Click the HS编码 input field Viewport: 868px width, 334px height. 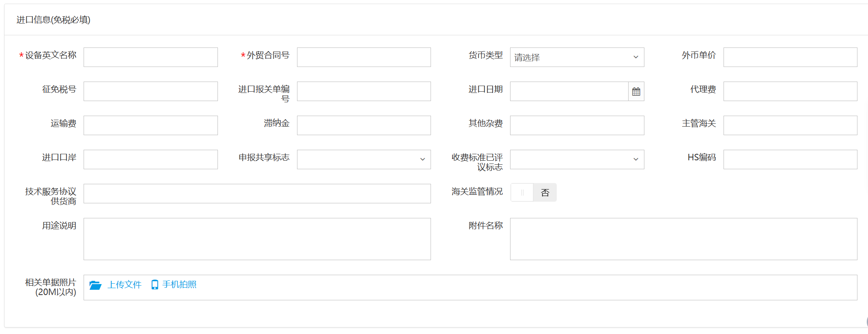[790, 159]
